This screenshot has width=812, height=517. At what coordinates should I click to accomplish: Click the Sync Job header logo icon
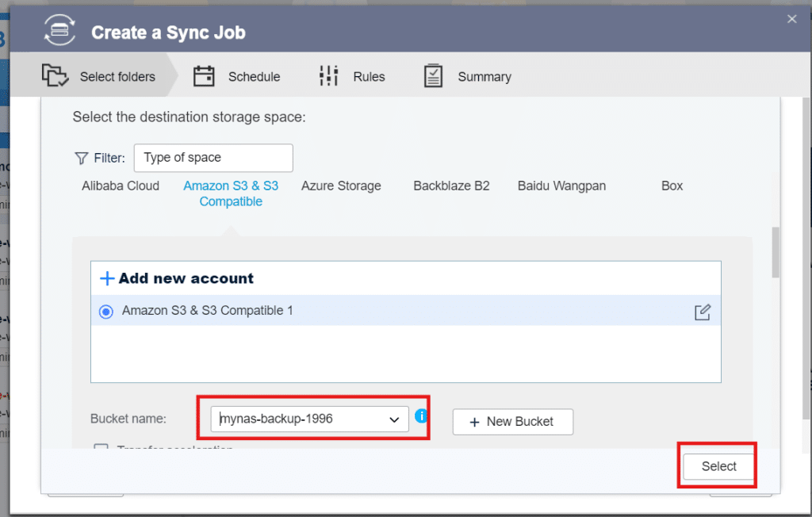coord(59,32)
